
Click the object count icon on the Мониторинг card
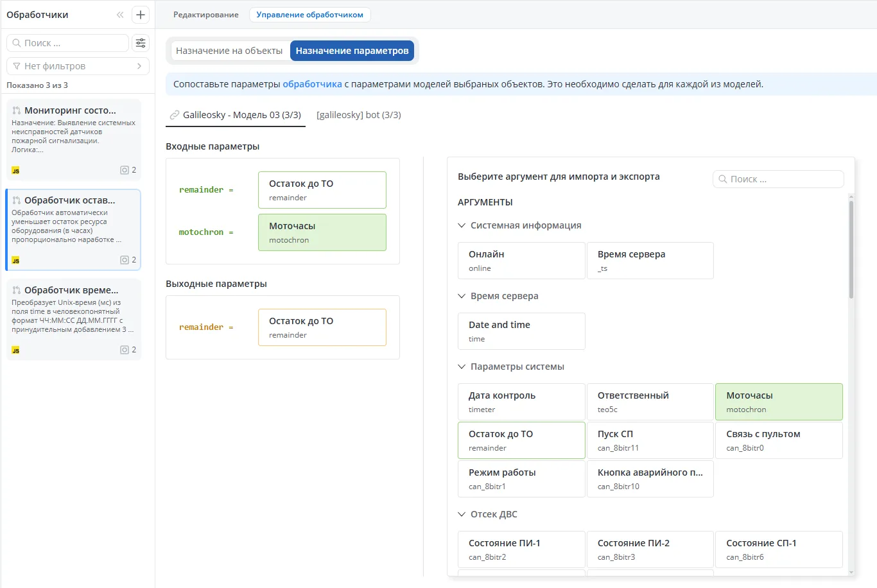[124, 170]
